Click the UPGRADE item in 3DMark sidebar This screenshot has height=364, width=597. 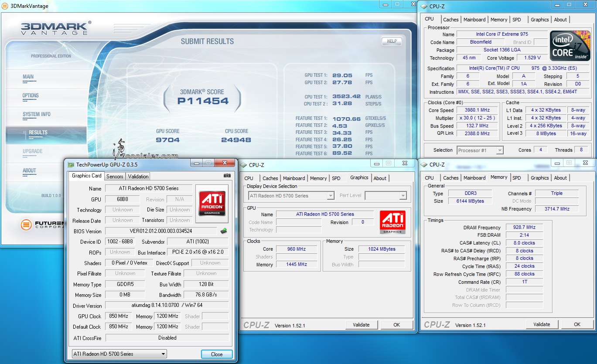pos(33,151)
